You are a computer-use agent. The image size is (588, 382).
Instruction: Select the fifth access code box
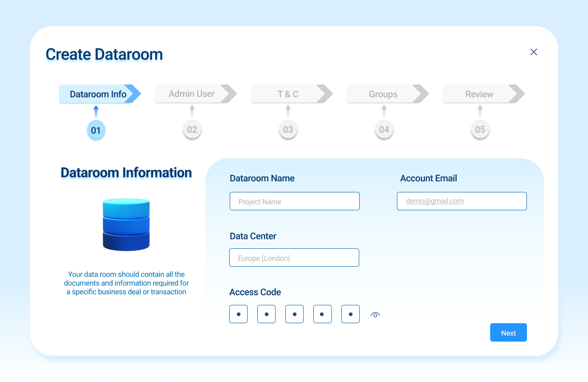click(351, 314)
